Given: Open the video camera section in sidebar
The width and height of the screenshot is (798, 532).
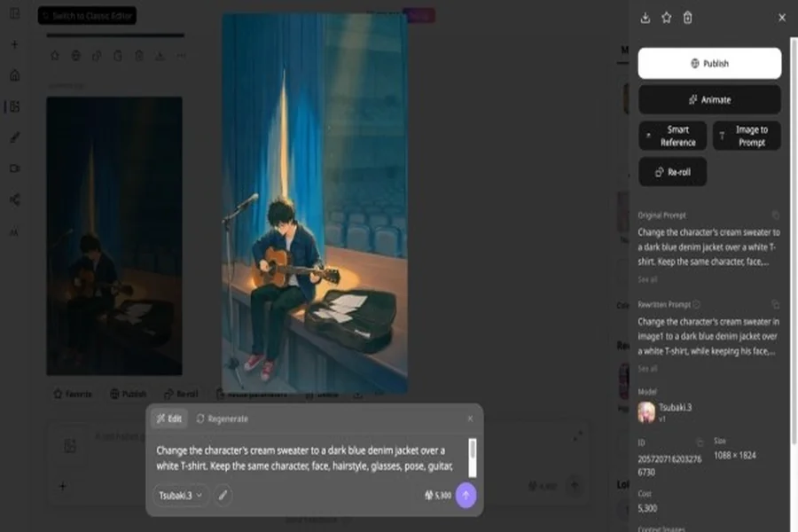Looking at the screenshot, I should pos(15,168).
